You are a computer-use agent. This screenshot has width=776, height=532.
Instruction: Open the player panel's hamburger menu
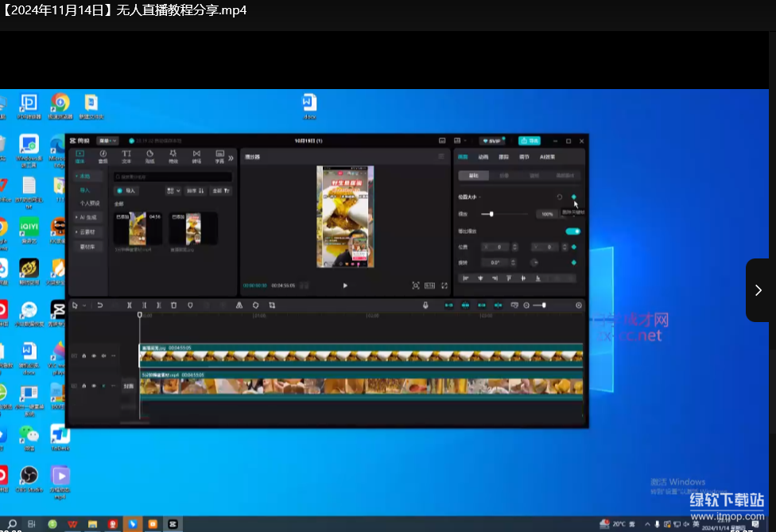click(x=441, y=157)
